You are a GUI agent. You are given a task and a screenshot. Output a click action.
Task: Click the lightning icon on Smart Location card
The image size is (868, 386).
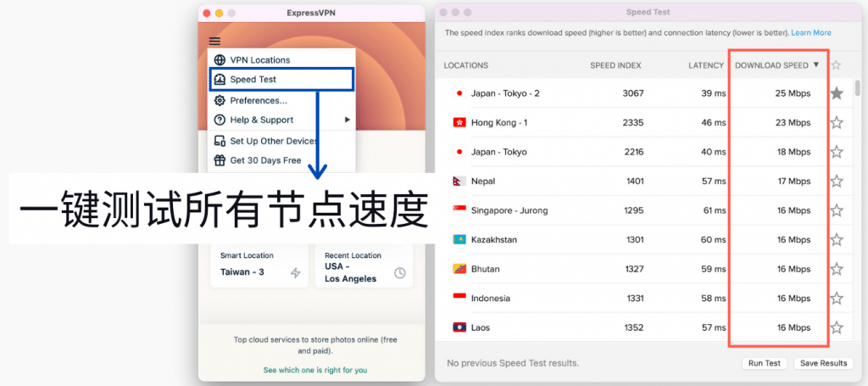pyautogui.click(x=296, y=272)
